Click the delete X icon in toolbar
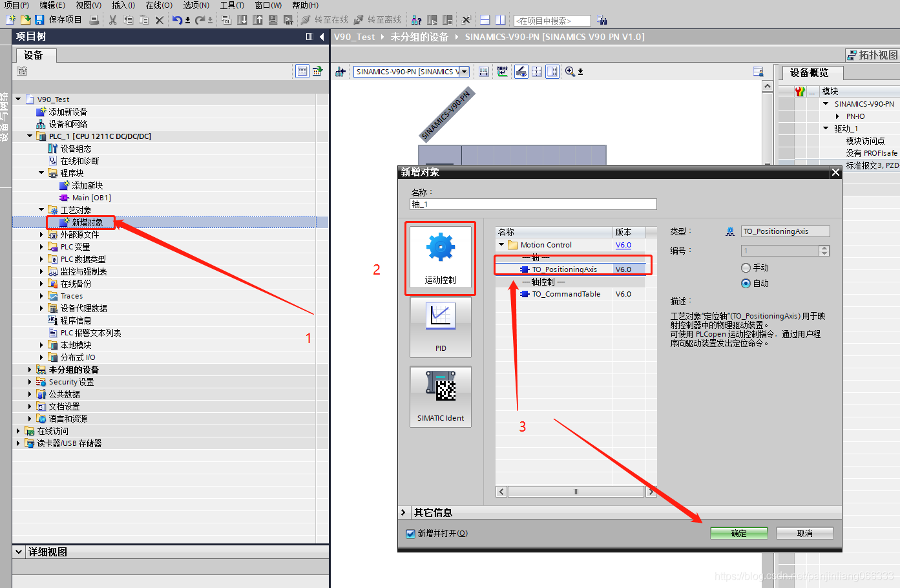This screenshot has width=900, height=588. 159,19
